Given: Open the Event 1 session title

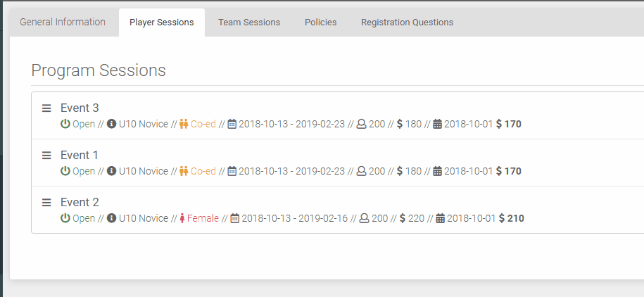Looking at the screenshot, I should tap(80, 155).
